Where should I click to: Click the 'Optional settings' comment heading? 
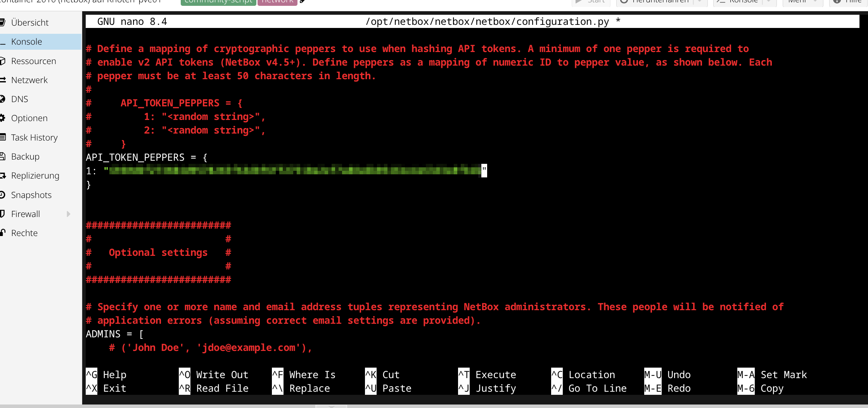pos(158,253)
